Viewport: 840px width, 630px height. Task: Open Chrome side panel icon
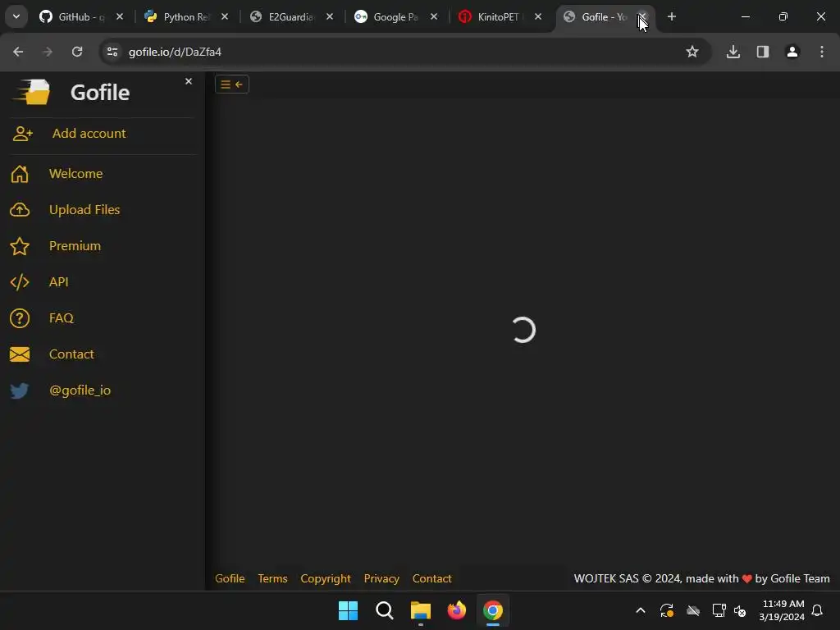click(763, 52)
